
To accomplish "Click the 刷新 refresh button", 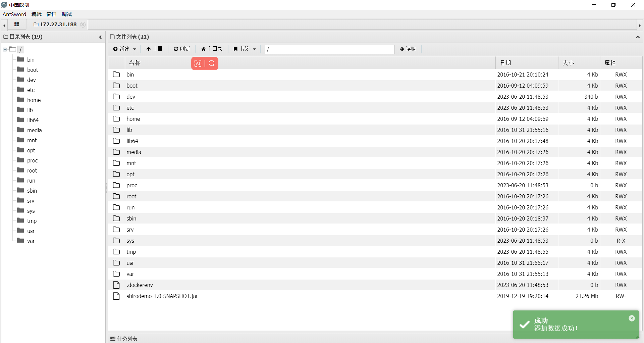I will [181, 49].
